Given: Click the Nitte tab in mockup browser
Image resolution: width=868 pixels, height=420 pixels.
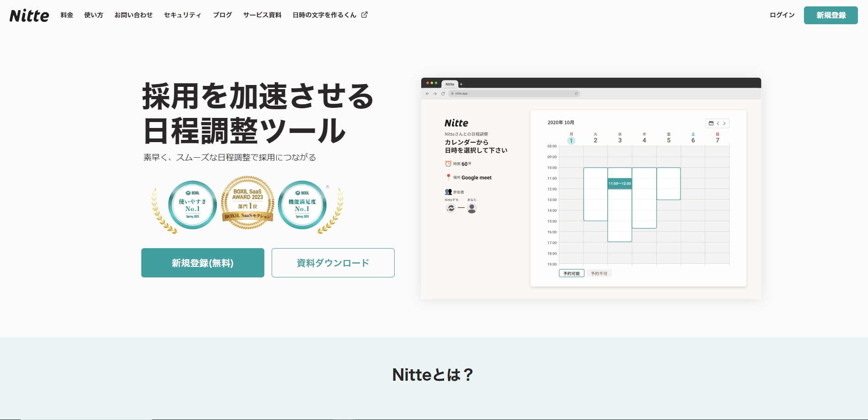Looking at the screenshot, I should 450,84.
